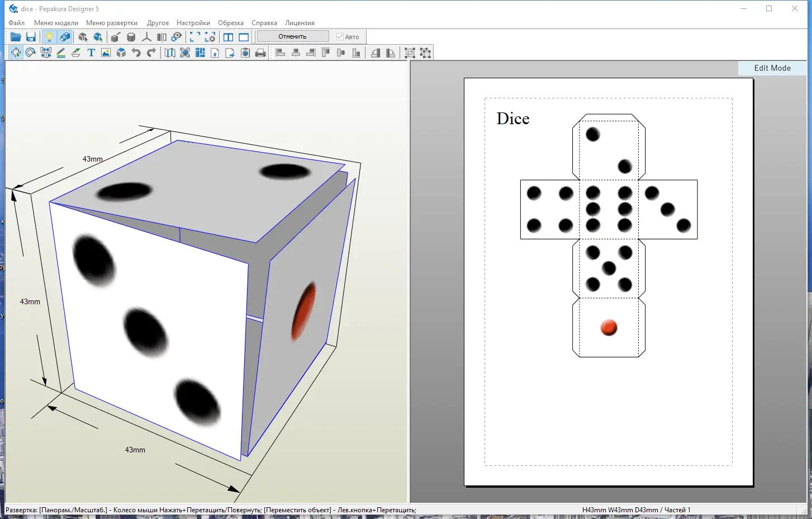The image size is (812, 519).
Task: Switch to two-pane window layout
Action: 228,36
